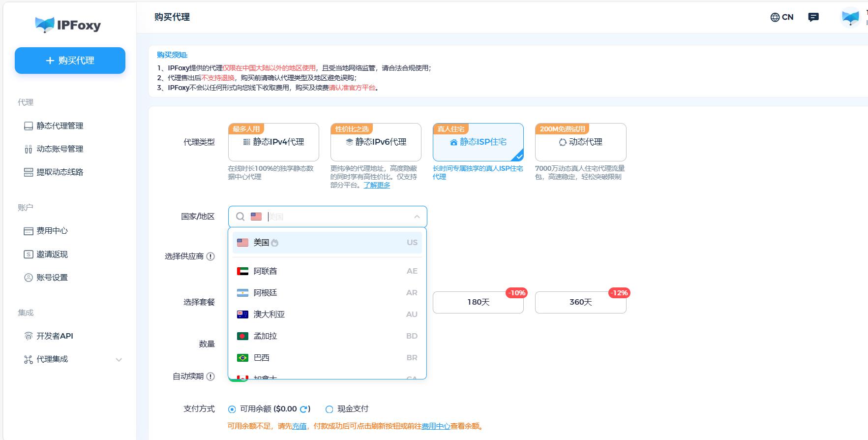Click the globe language switcher CN
The image size is (868, 440).
(781, 17)
